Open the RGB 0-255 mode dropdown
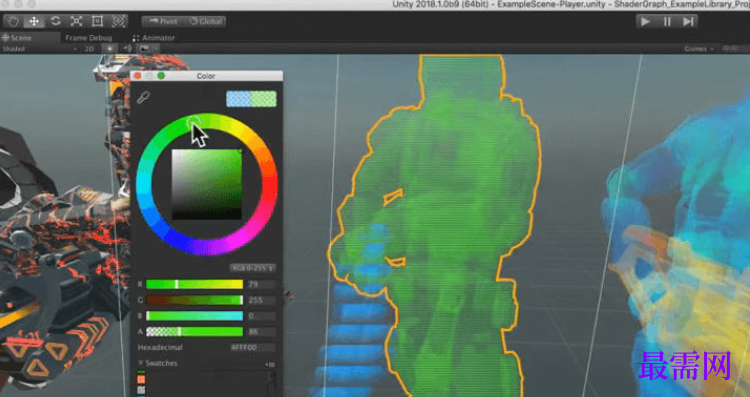 tap(253, 268)
